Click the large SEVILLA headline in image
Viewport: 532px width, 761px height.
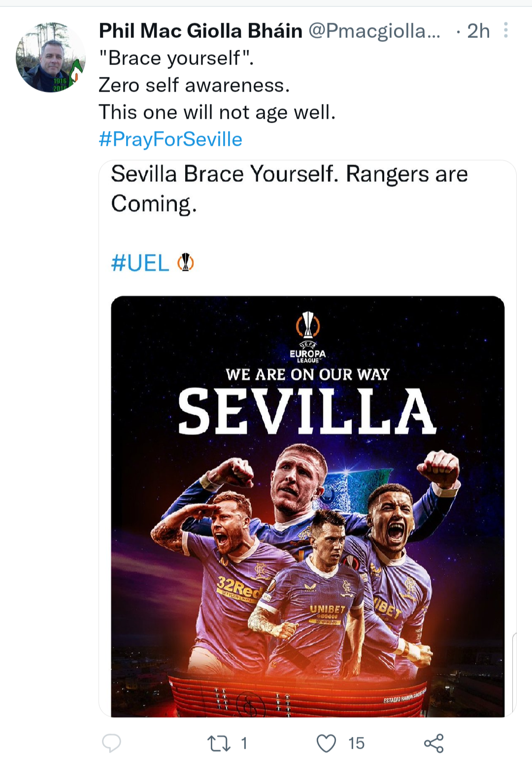click(307, 411)
